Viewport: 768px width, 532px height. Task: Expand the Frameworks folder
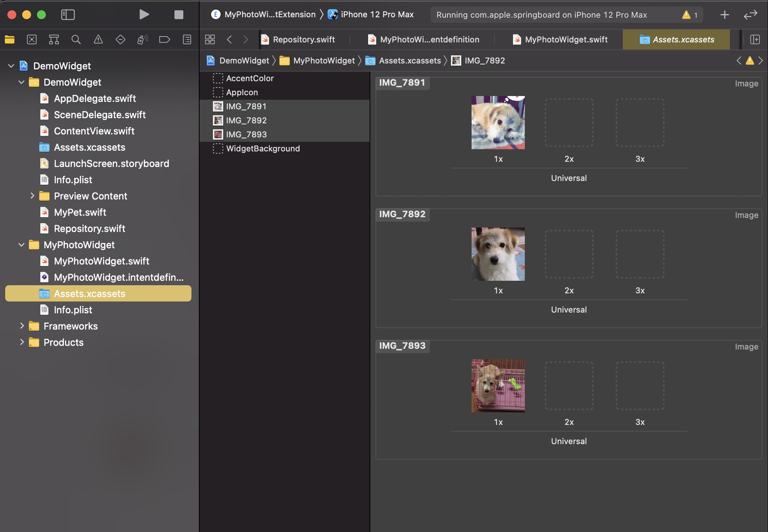(21, 326)
